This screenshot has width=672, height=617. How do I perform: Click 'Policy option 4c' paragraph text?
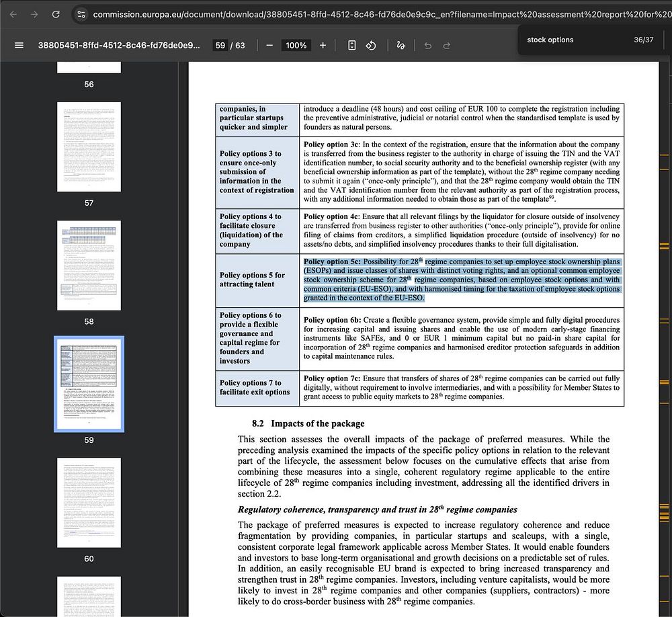click(462, 231)
